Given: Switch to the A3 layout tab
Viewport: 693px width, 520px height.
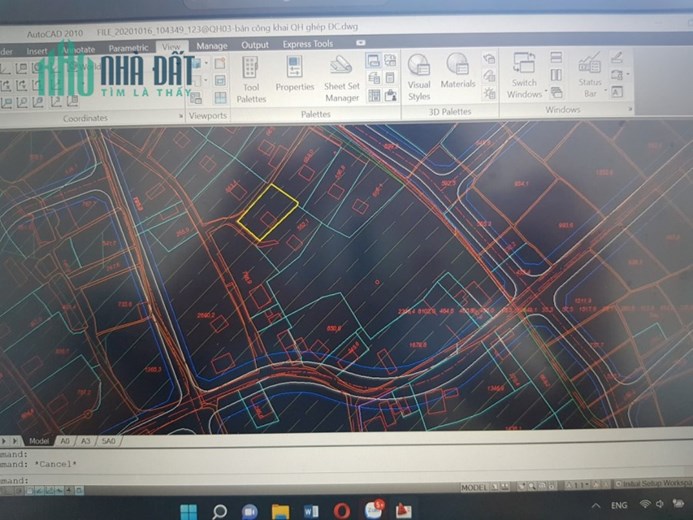Looking at the screenshot, I should [85, 441].
